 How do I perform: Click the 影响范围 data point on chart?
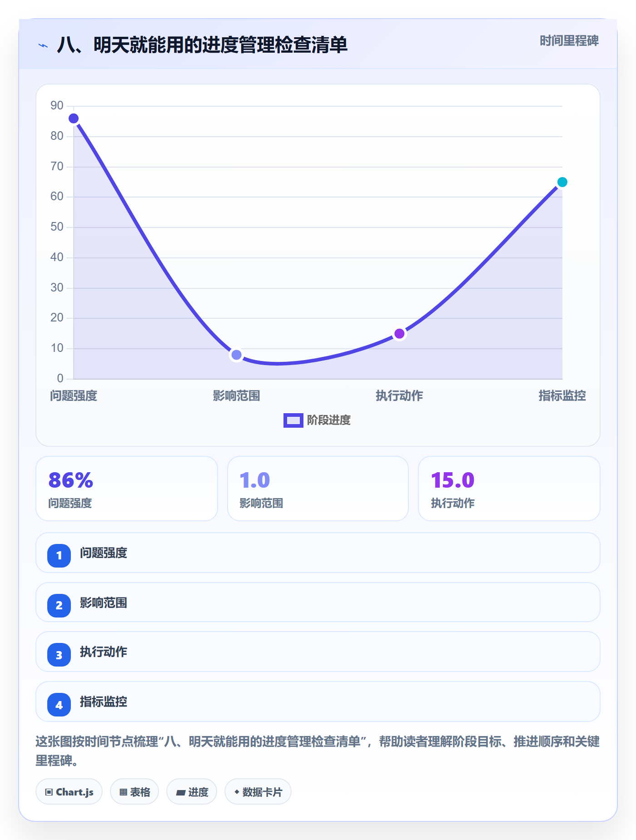point(236,355)
